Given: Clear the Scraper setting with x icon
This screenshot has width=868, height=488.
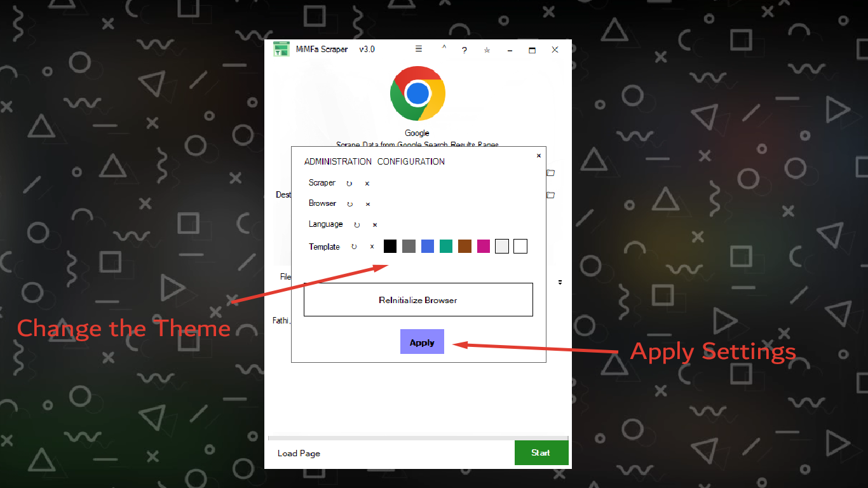Looking at the screenshot, I should click(367, 184).
